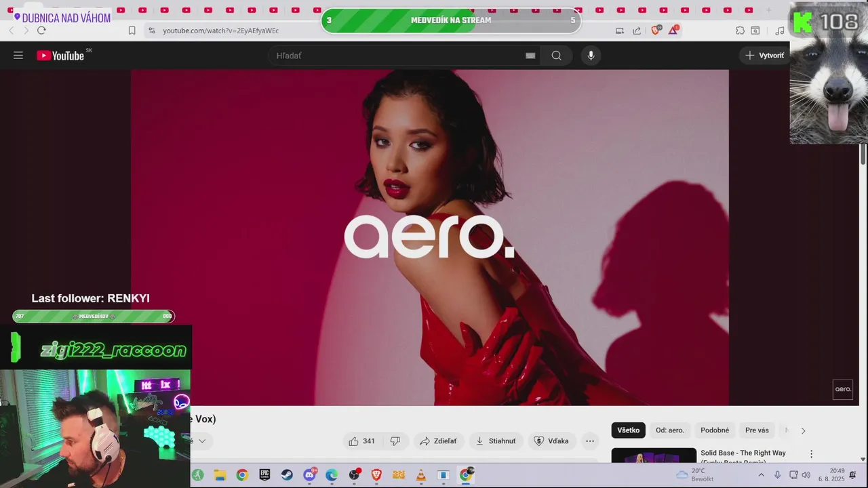Open the Epic Games taskbar icon
The height and width of the screenshot is (488, 868).
point(264,475)
